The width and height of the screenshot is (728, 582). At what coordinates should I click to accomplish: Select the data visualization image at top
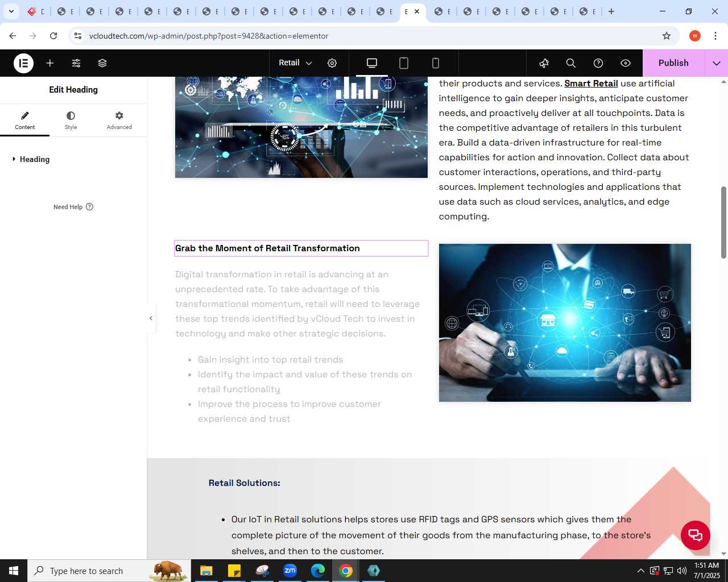(x=301, y=127)
